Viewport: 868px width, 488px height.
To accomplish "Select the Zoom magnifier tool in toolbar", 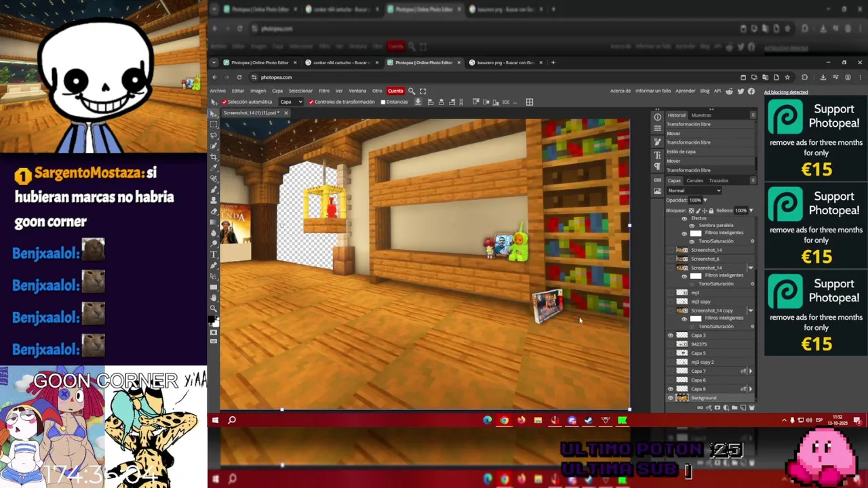I will click(x=214, y=308).
